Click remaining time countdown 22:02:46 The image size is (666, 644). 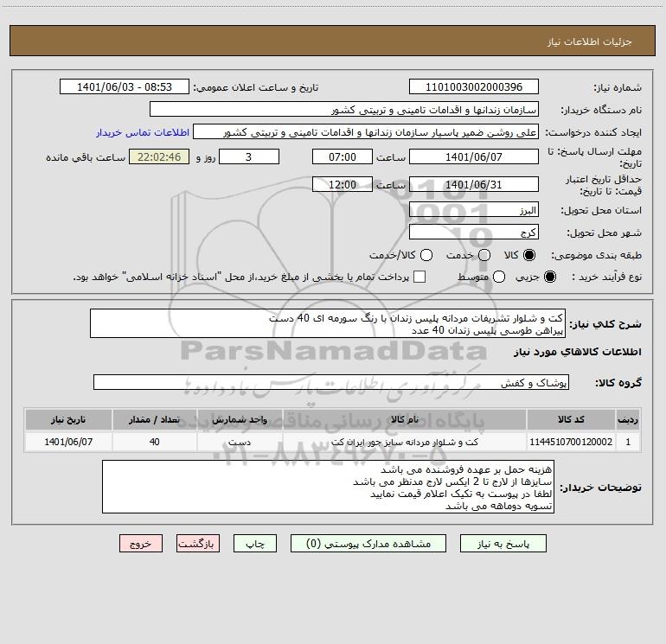coord(159,156)
